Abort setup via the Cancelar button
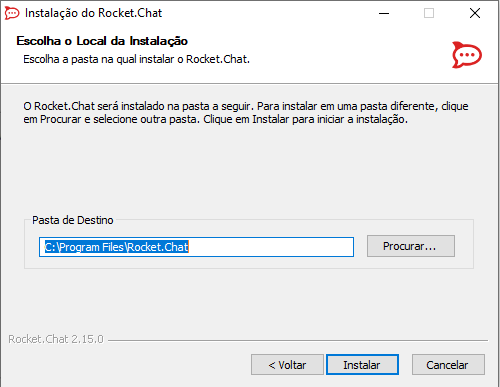The width and height of the screenshot is (500, 387). pyautogui.click(x=448, y=365)
